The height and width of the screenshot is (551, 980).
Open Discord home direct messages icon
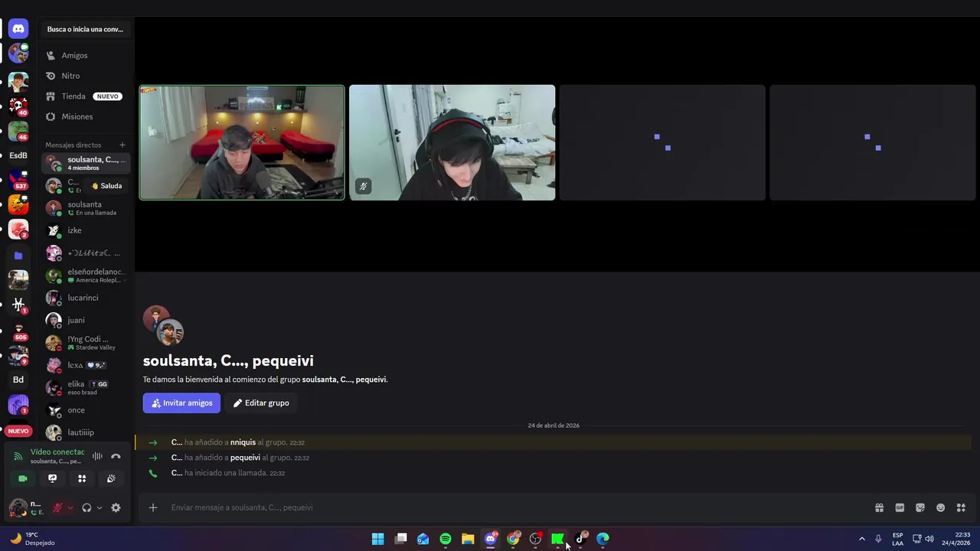pos(18,29)
